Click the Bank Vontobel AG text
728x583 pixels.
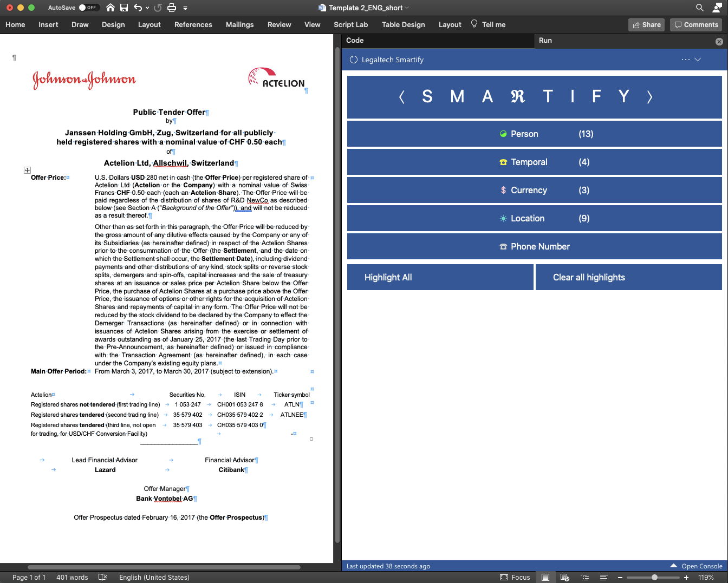165,499
